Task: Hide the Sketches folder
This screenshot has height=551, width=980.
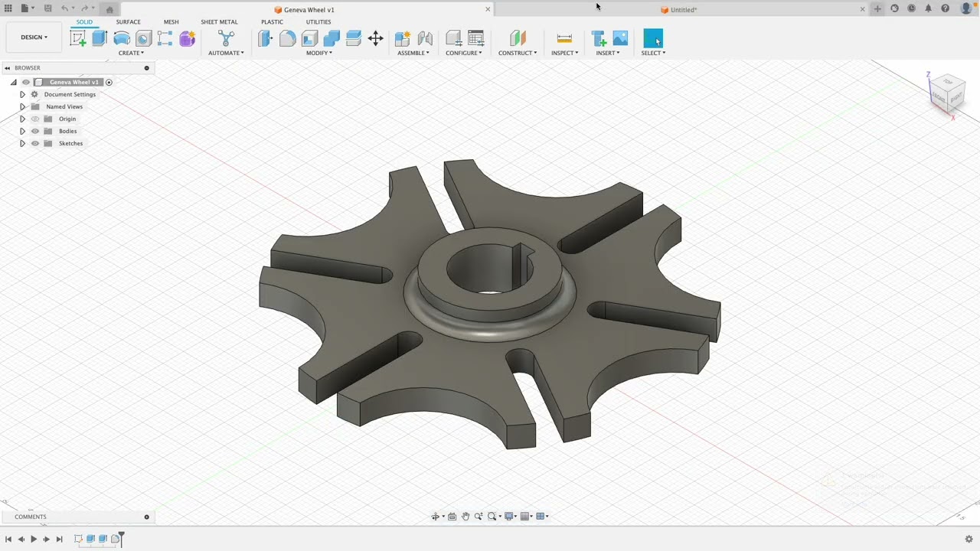Action: pyautogui.click(x=35, y=143)
